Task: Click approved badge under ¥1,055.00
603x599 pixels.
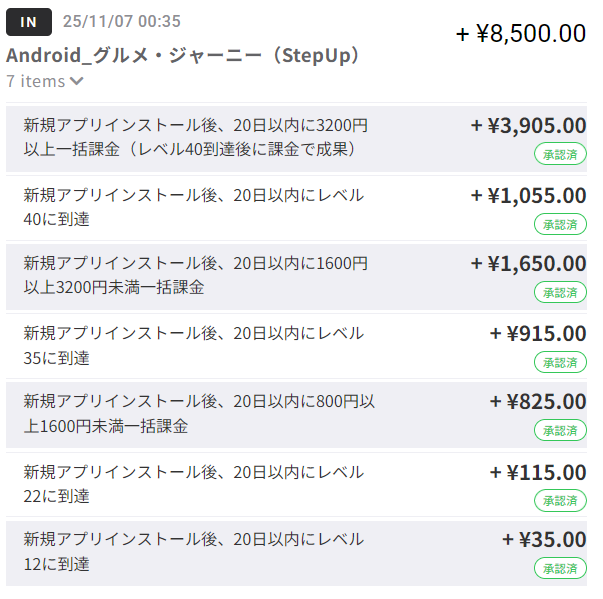Action: (560, 223)
